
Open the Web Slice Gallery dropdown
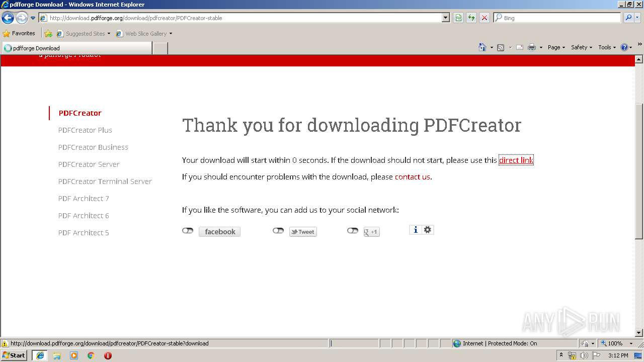click(x=144, y=34)
